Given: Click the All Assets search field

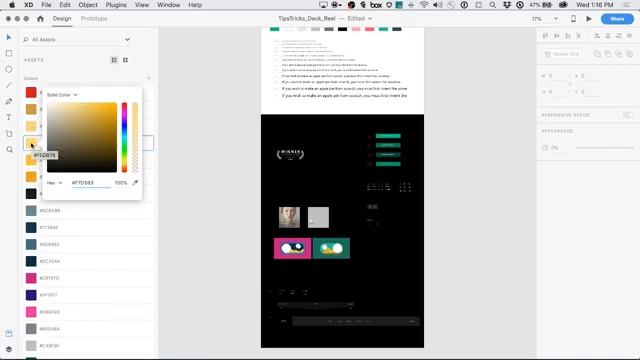Looking at the screenshot, I should click(76, 40).
